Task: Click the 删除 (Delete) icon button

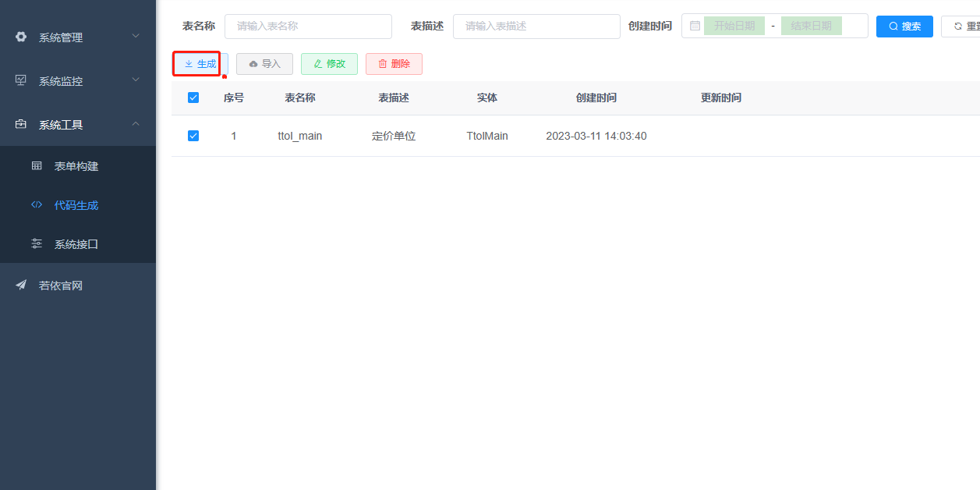Action: coord(394,63)
